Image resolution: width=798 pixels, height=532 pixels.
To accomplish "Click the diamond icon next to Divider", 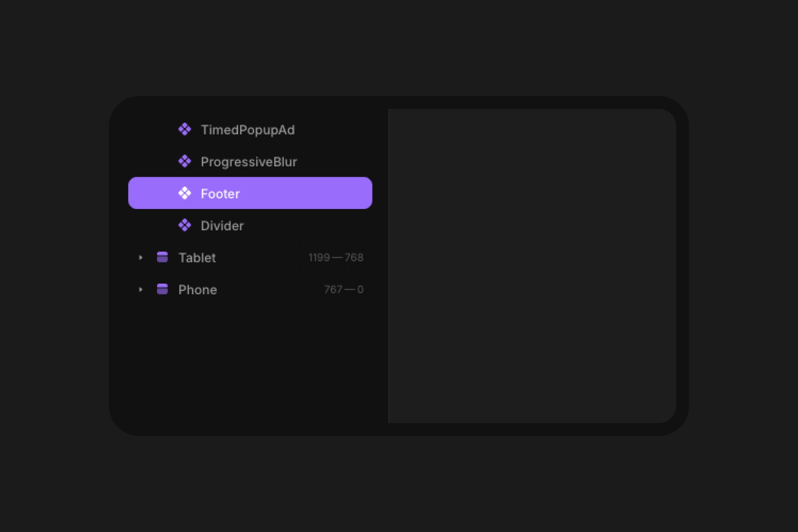I will point(185,225).
